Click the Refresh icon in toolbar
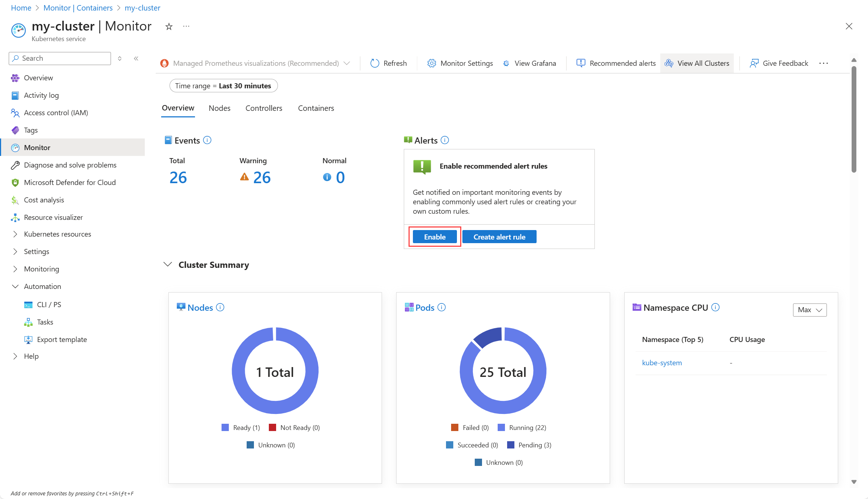 [x=375, y=63]
